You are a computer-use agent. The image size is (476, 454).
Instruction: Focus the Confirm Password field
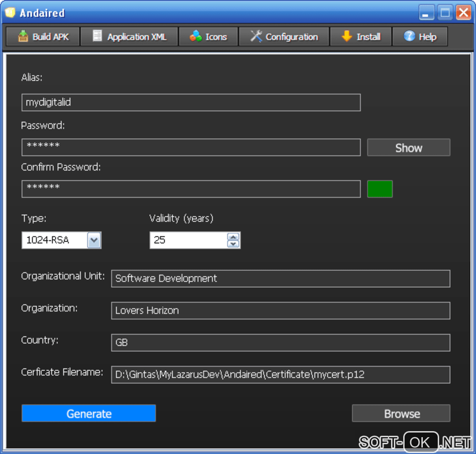(191, 189)
